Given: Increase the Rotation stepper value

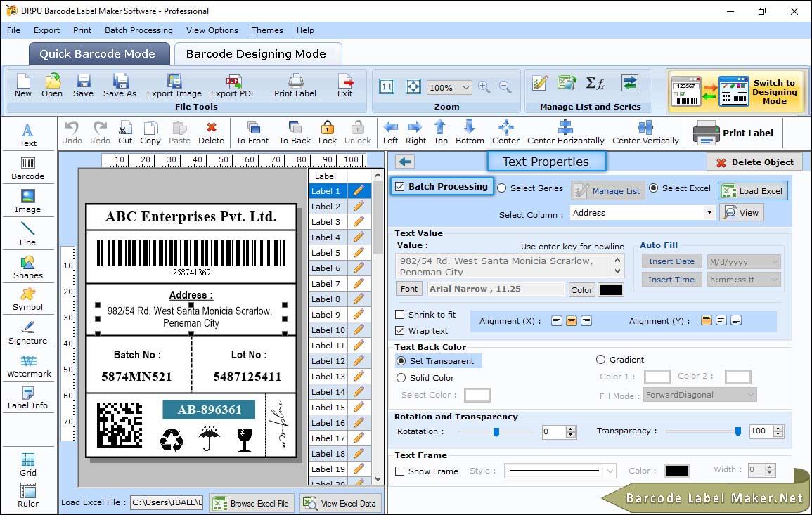Looking at the screenshot, I should (x=571, y=429).
